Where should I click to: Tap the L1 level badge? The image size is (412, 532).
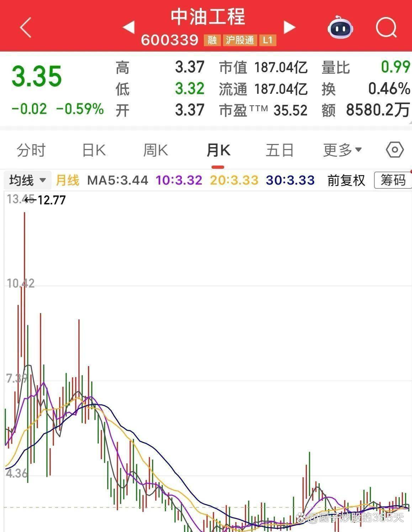pyautogui.click(x=268, y=40)
